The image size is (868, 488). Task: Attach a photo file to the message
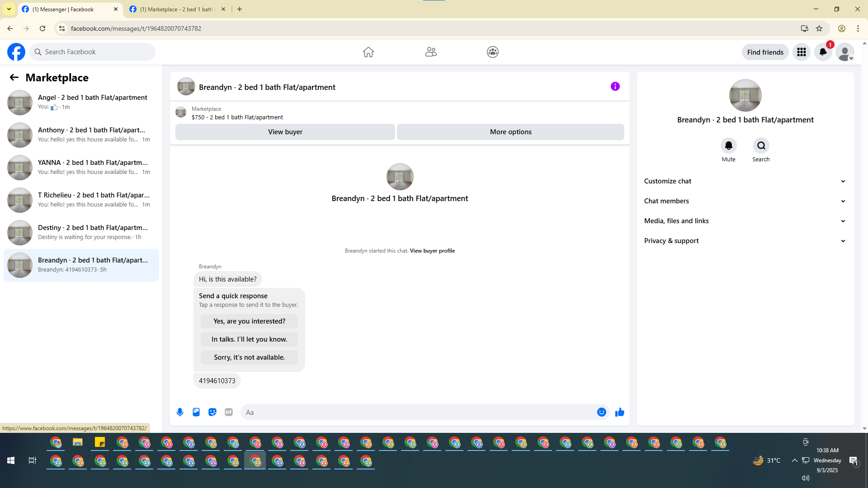coord(196,412)
